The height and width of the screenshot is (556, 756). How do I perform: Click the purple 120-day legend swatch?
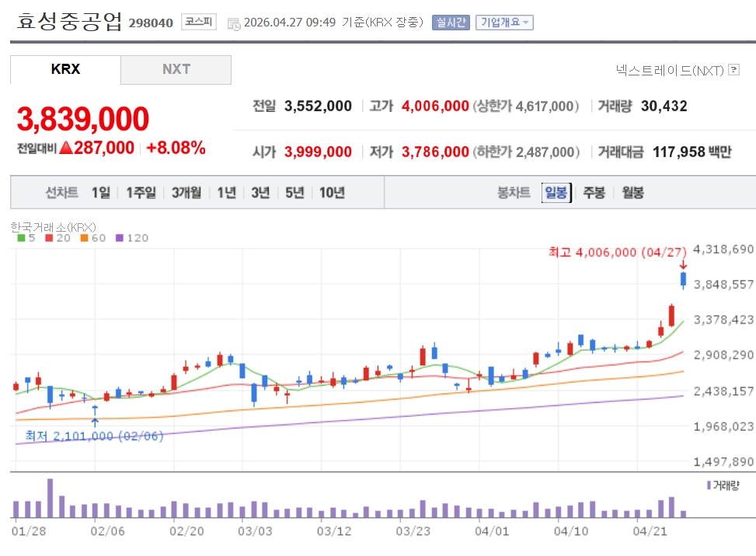[x=119, y=238]
